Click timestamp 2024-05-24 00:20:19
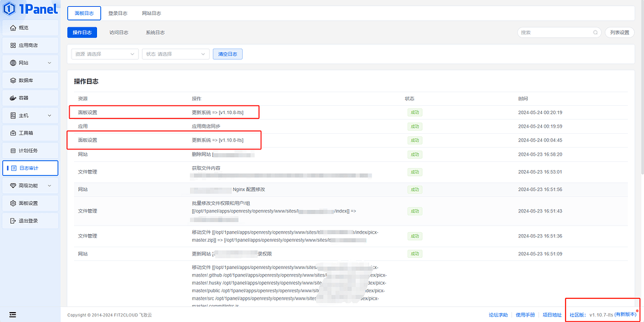The height and width of the screenshot is (322, 644). 540,112
